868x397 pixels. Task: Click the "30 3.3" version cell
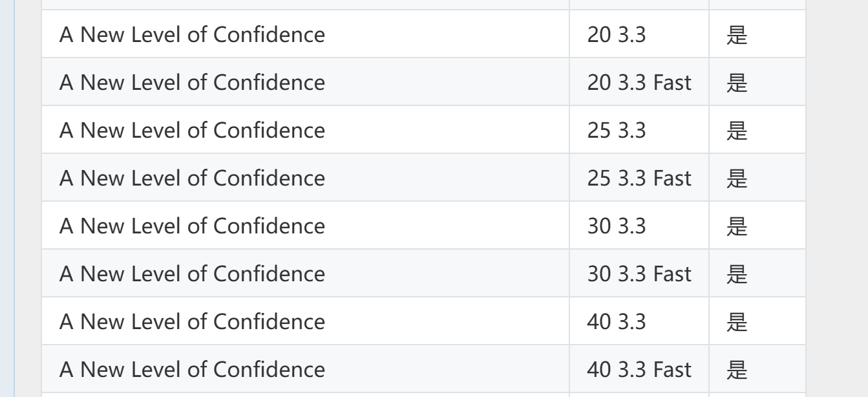[x=639, y=226]
